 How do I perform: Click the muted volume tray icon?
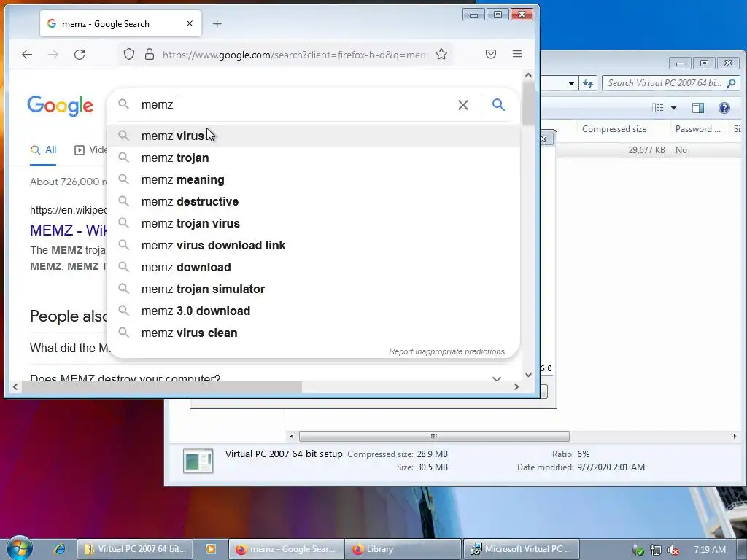tap(673, 550)
